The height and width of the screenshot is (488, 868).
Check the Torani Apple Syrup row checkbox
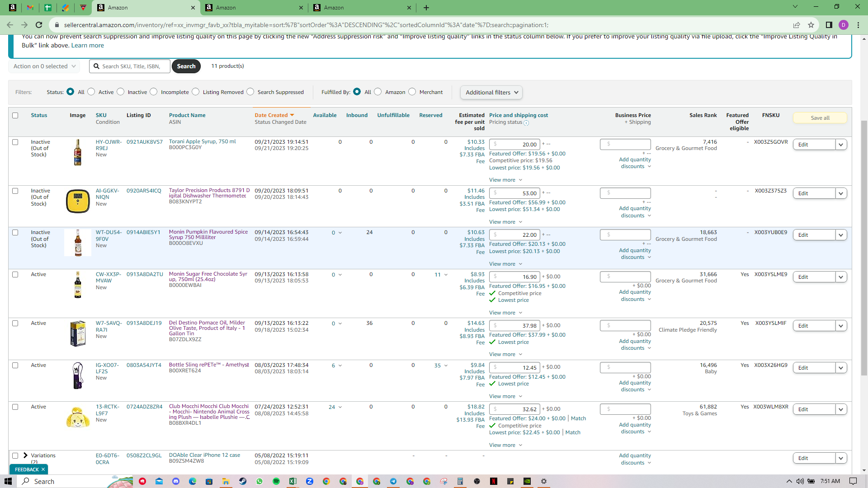point(15,142)
